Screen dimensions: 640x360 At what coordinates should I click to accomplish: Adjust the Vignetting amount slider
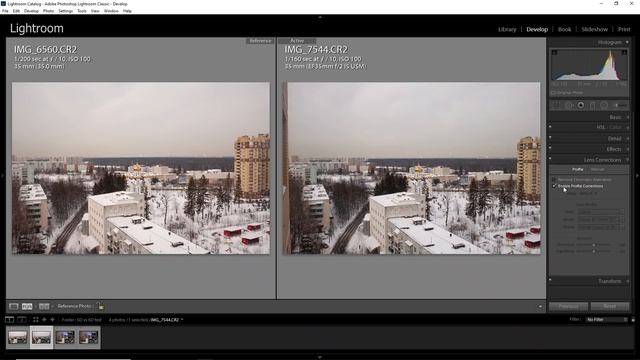(593, 251)
